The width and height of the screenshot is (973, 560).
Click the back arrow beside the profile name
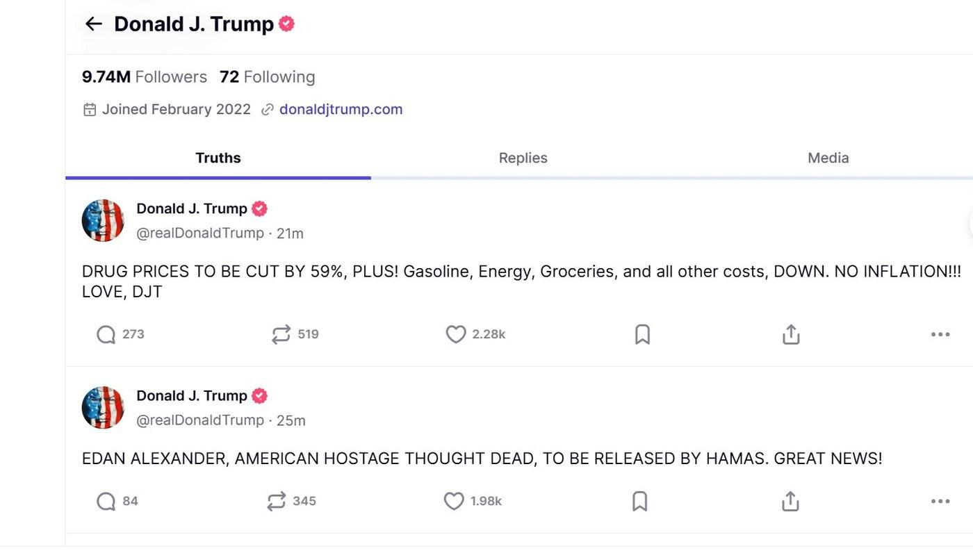[93, 24]
